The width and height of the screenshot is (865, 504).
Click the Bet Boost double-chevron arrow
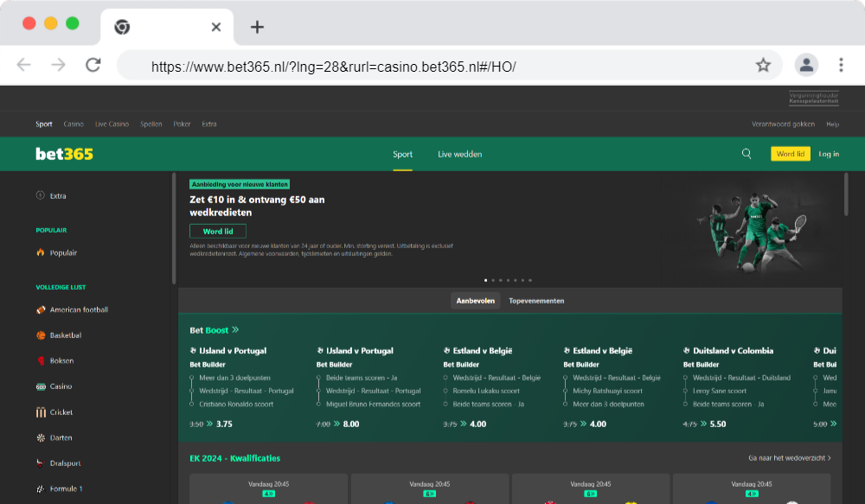coord(235,329)
